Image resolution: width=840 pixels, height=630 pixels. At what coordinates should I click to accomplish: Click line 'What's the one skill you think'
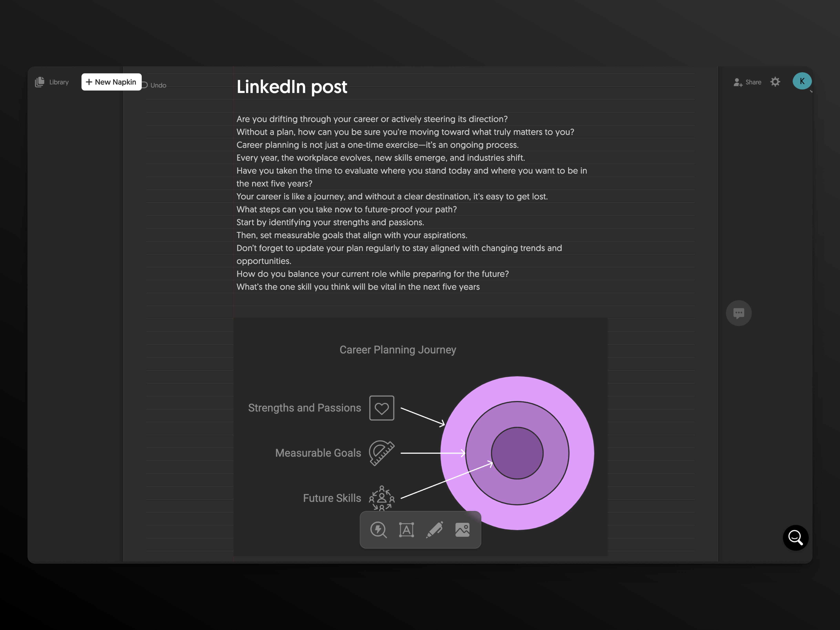[358, 287]
